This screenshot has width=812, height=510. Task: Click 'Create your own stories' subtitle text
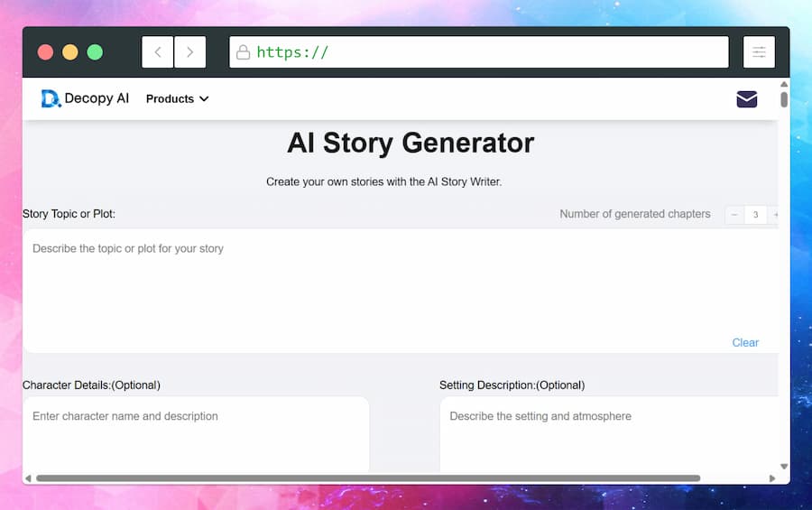pos(383,182)
